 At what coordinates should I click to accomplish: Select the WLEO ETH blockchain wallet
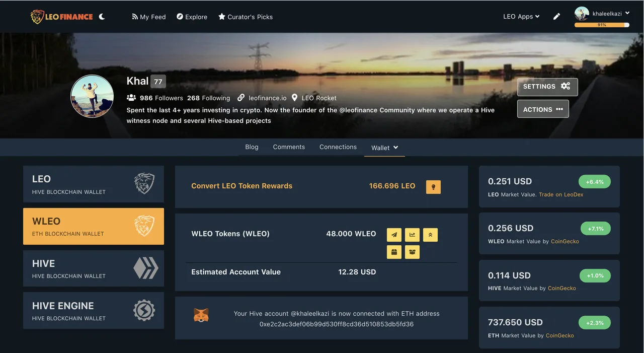(94, 227)
